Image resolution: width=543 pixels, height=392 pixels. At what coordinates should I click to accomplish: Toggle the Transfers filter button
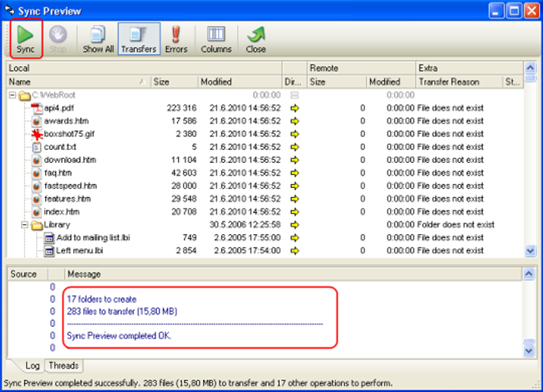tap(139, 38)
